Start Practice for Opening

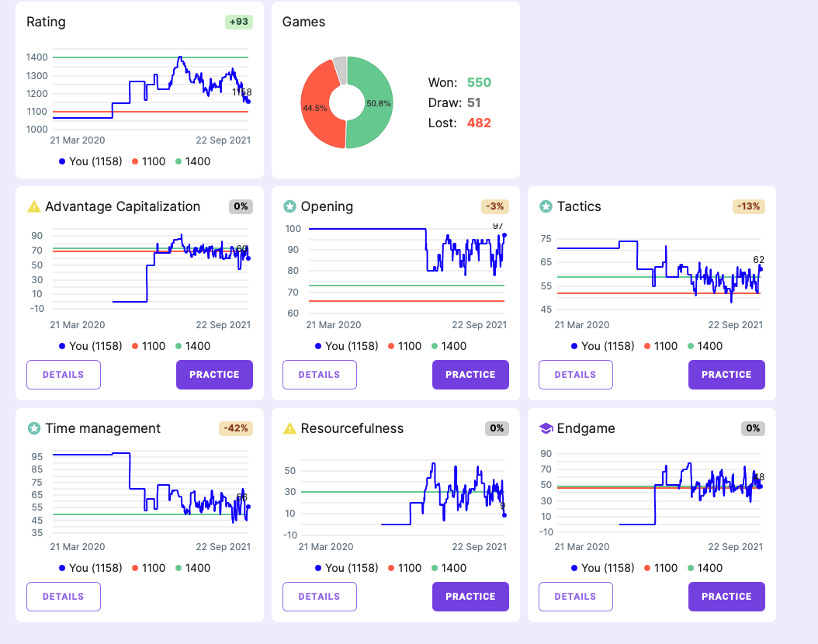click(470, 375)
